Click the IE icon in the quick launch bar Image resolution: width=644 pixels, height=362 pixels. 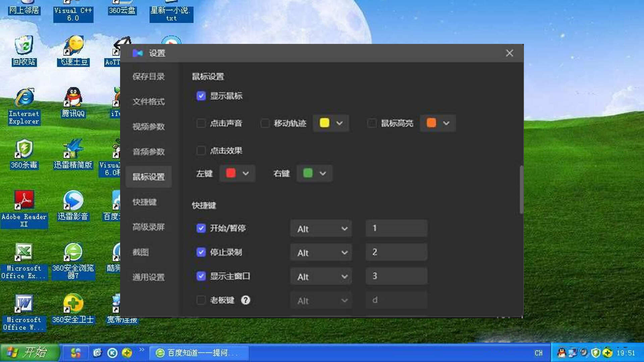coord(97,353)
